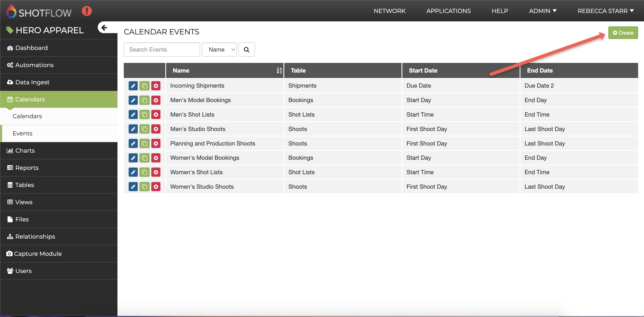Delete the Women's Studio Shoots event
The image size is (644, 317).
pyautogui.click(x=156, y=187)
